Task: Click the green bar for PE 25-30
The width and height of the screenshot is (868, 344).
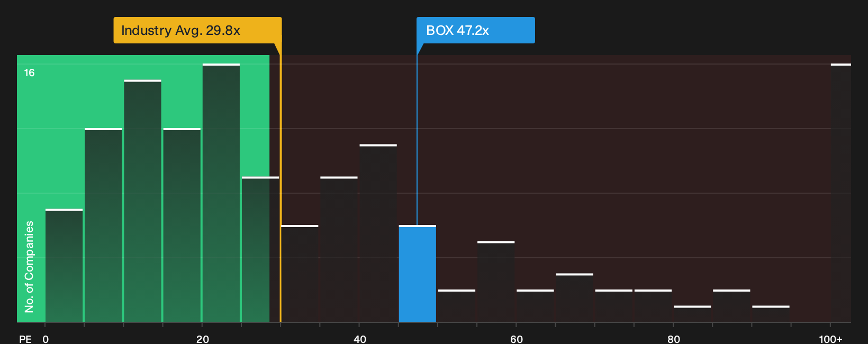Action: point(260,249)
